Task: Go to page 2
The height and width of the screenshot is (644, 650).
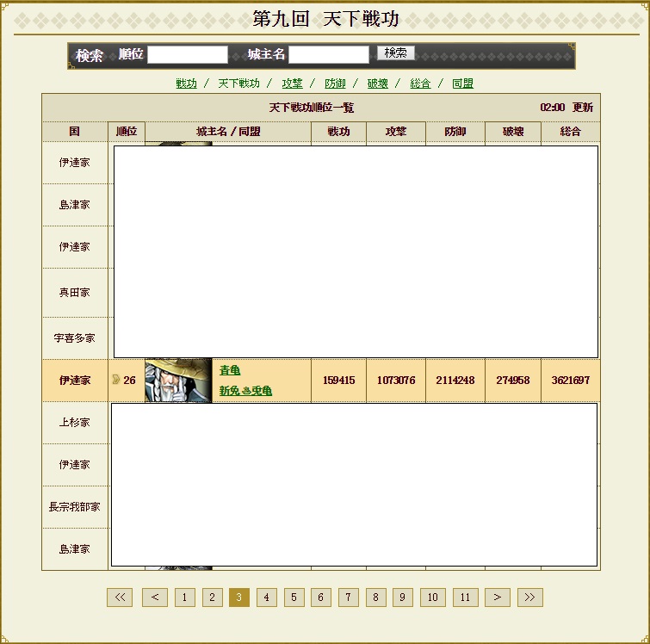Action: (x=213, y=598)
